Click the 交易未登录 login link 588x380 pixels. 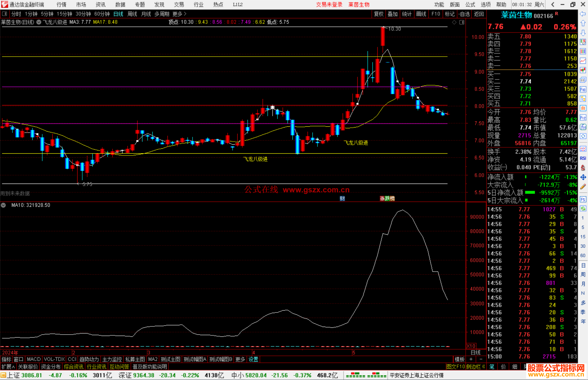(329, 5)
